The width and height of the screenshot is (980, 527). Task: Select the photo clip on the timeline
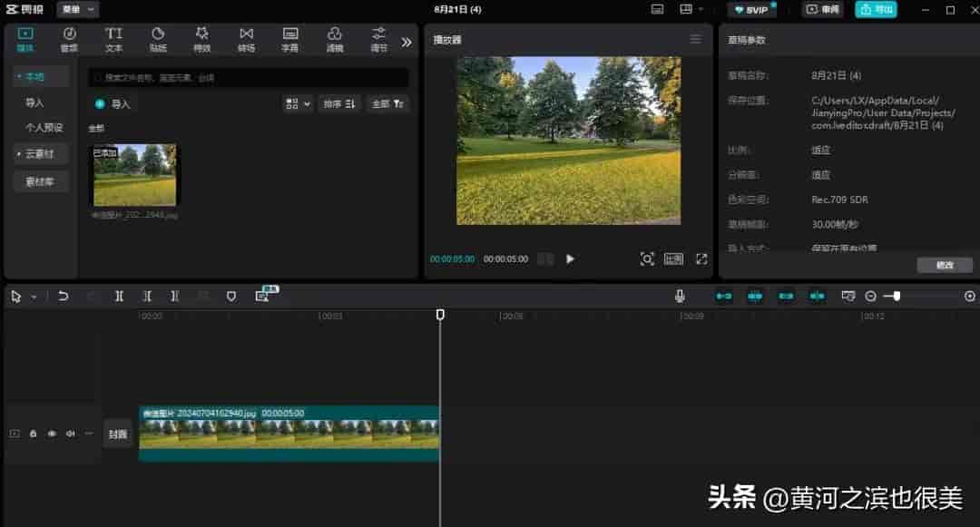(x=289, y=434)
